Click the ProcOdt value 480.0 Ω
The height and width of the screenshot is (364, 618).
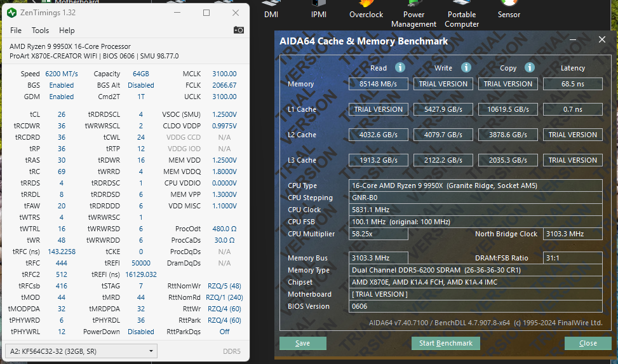click(224, 229)
